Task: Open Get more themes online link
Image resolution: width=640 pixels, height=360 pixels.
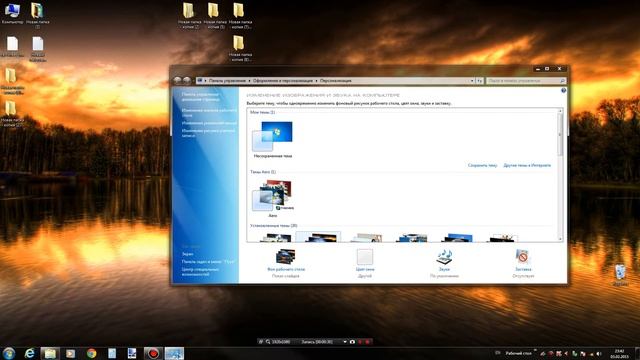Action: [x=527, y=165]
